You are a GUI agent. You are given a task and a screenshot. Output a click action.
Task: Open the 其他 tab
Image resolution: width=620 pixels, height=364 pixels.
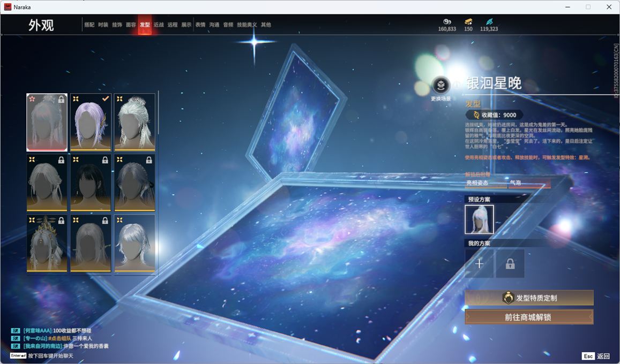[266, 25]
